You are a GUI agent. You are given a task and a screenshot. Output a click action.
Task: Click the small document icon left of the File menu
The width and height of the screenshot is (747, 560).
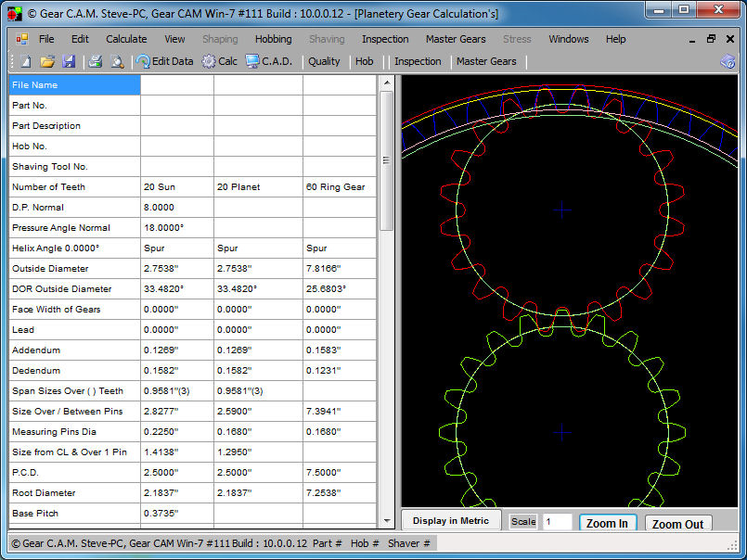[22, 39]
